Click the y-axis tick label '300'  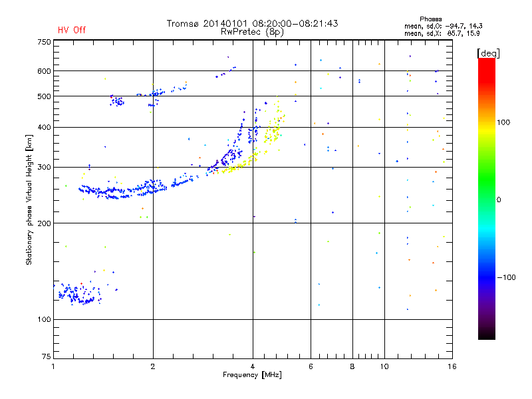[x=44, y=168]
